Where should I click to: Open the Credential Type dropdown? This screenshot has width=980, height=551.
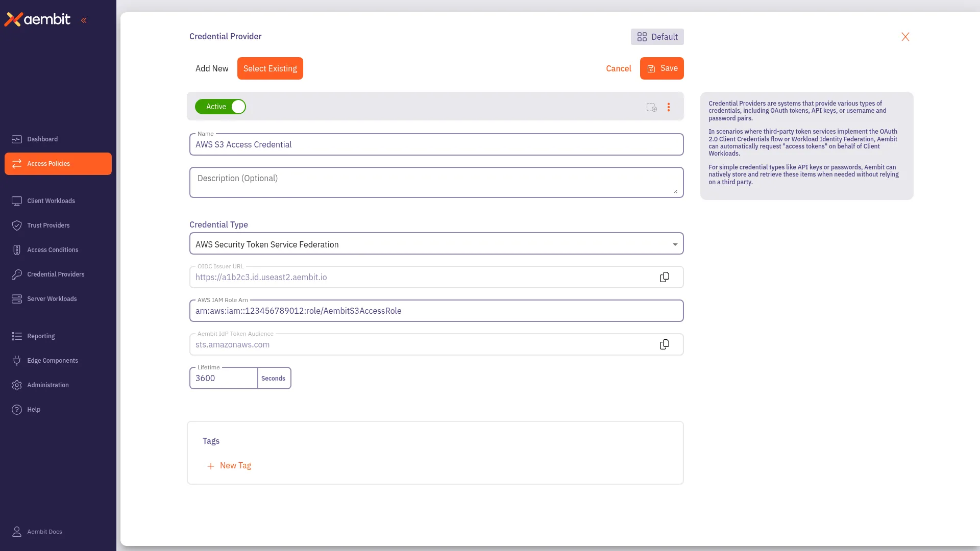coord(436,244)
